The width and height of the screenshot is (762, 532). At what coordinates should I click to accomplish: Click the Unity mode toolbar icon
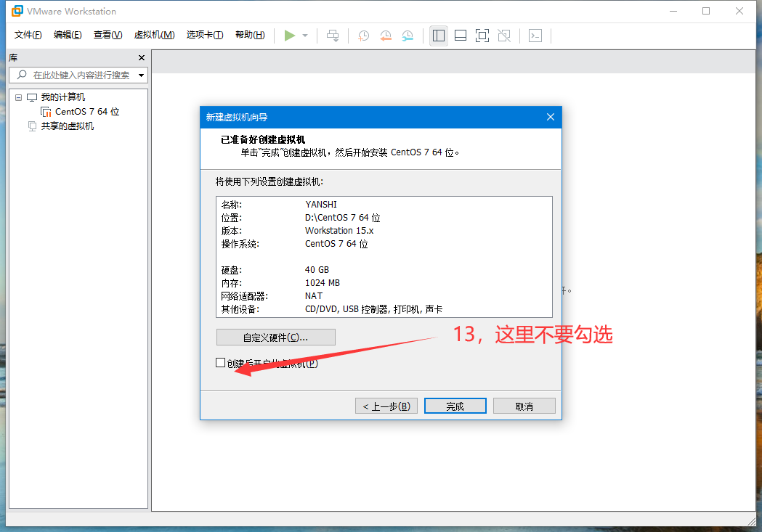[x=504, y=36]
